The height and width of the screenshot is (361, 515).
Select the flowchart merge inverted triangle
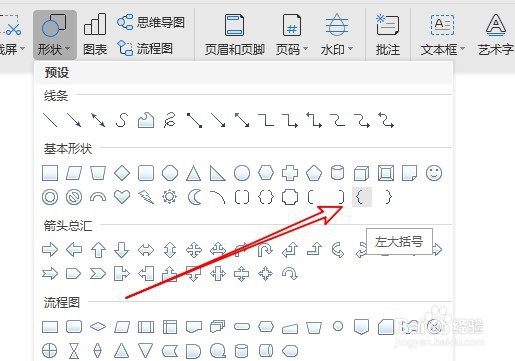pyautogui.click(x=146, y=351)
